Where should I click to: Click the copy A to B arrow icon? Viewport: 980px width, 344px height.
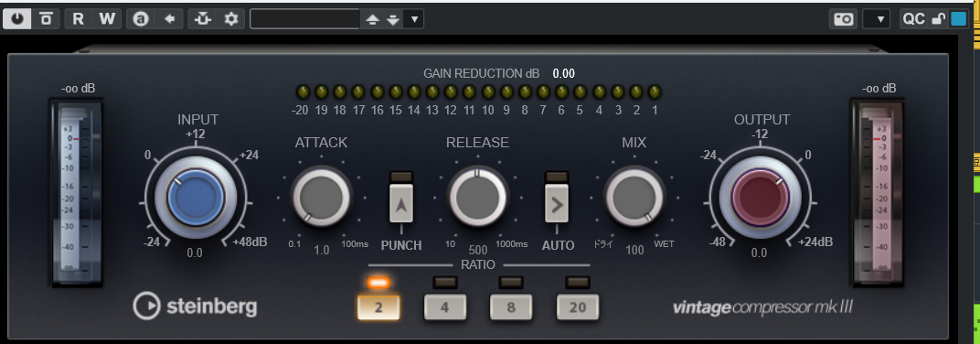point(169,19)
